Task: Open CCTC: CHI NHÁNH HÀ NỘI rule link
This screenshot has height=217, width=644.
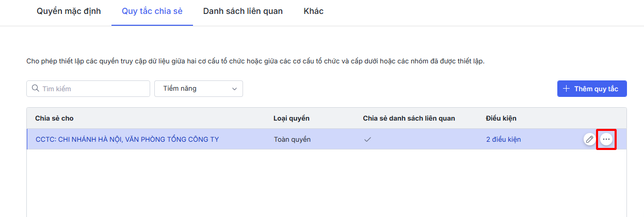Action: [127, 139]
